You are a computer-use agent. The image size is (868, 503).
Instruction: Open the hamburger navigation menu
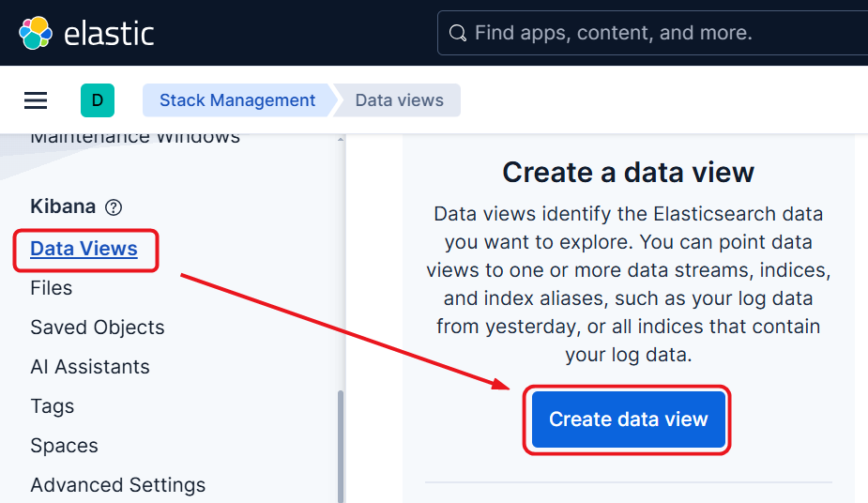click(x=36, y=100)
